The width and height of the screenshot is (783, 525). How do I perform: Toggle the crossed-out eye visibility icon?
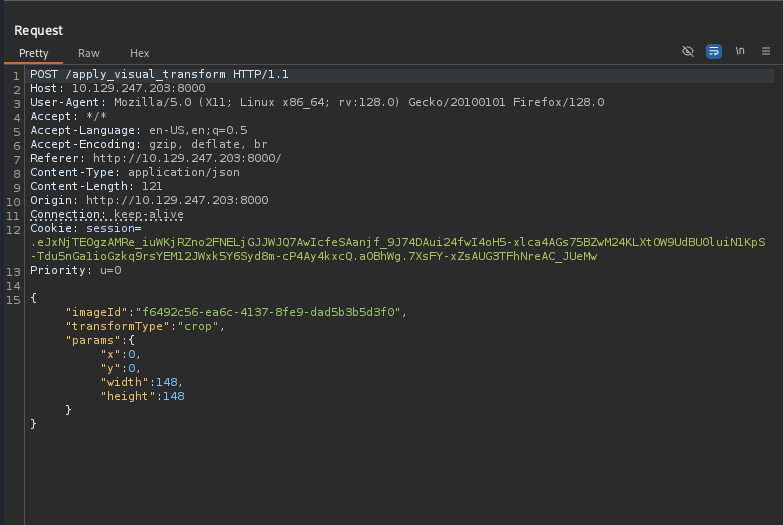coord(688,51)
